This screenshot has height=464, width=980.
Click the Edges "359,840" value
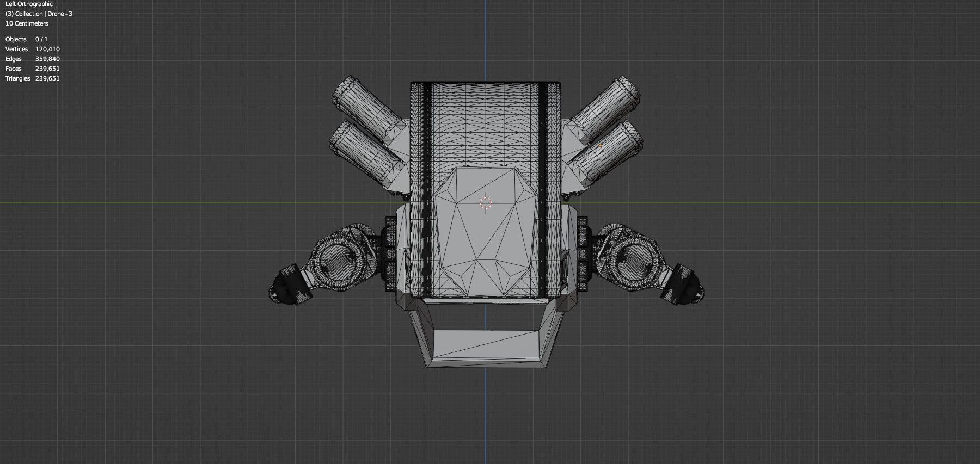tap(47, 59)
